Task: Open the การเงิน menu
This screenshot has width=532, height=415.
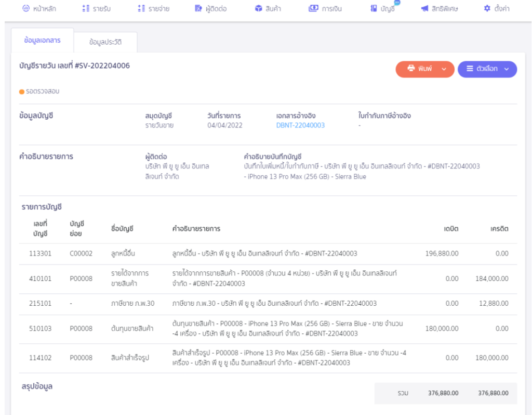Action: (x=325, y=8)
